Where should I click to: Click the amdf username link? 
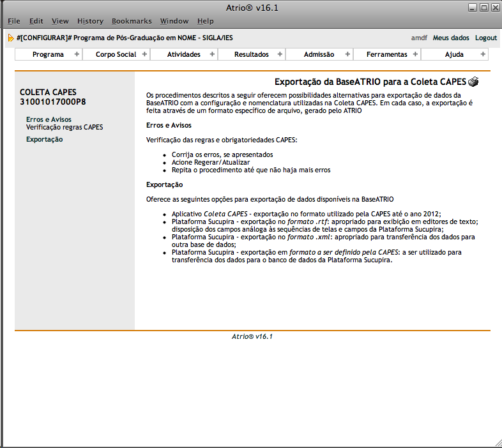(419, 38)
